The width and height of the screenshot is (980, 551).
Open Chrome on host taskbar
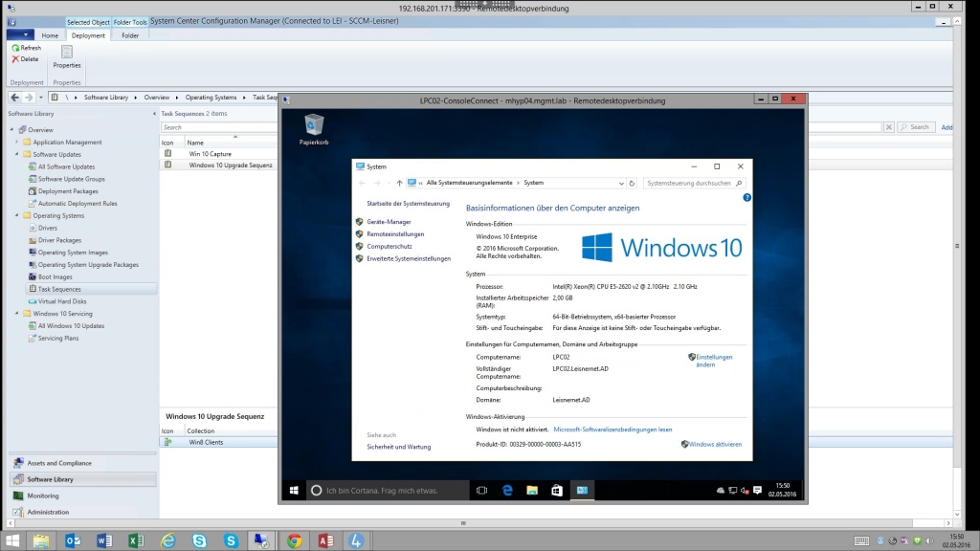coord(294,540)
